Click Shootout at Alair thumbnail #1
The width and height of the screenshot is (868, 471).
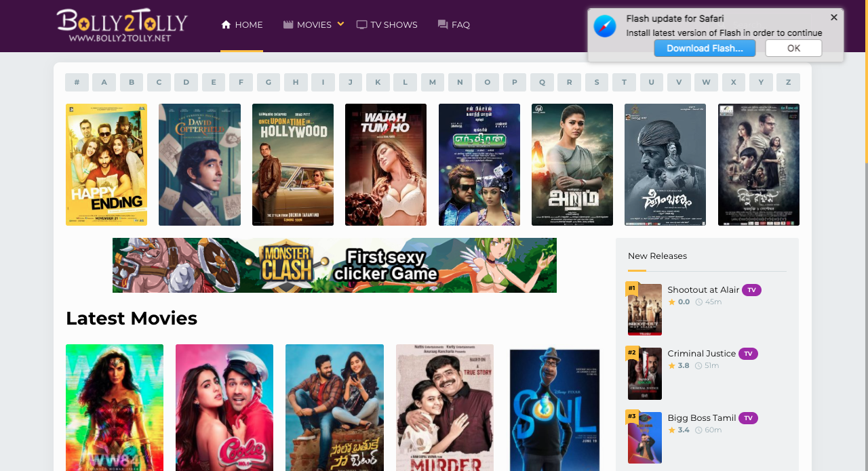pyautogui.click(x=645, y=310)
